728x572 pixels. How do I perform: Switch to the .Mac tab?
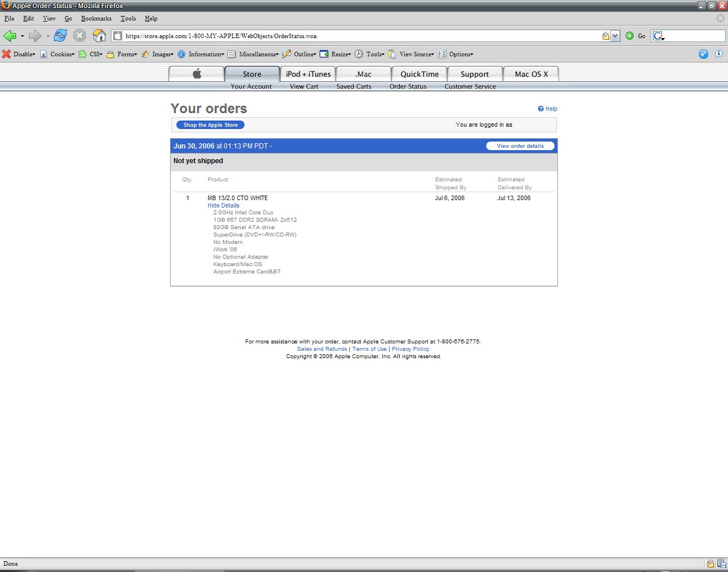pos(363,74)
